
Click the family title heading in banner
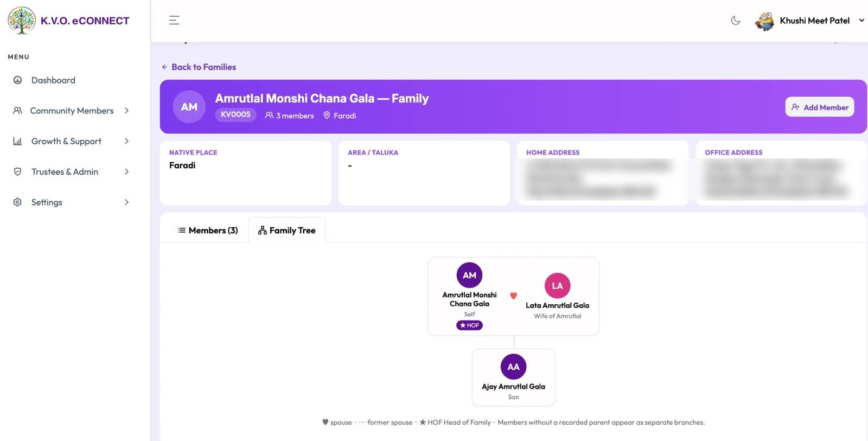click(x=322, y=99)
